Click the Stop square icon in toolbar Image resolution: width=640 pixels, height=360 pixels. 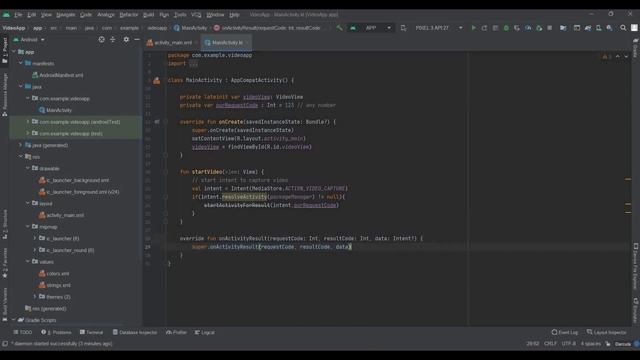[x=550, y=28]
